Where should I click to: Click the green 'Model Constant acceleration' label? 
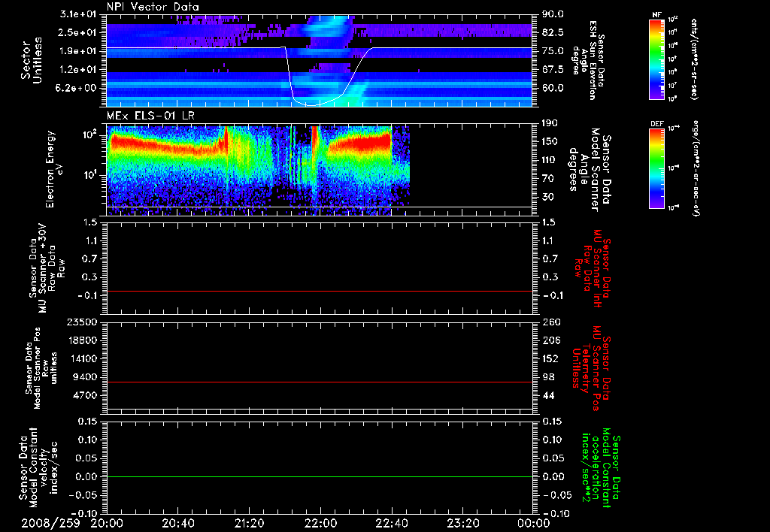coord(601,468)
